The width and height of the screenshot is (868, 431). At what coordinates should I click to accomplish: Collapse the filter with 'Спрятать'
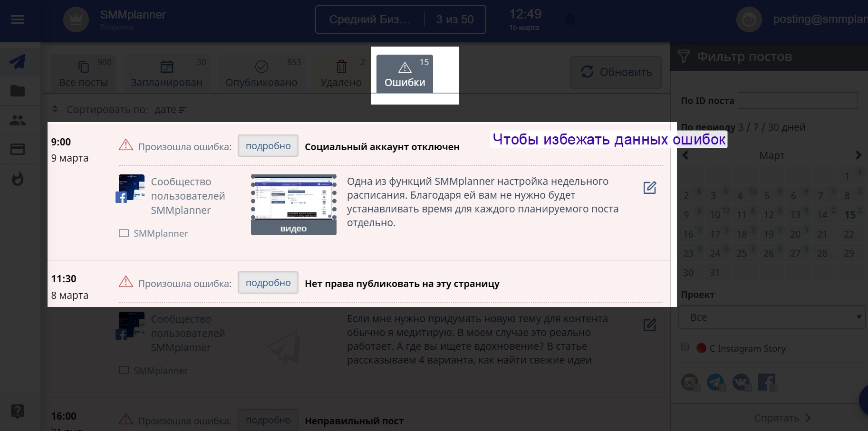point(782,418)
